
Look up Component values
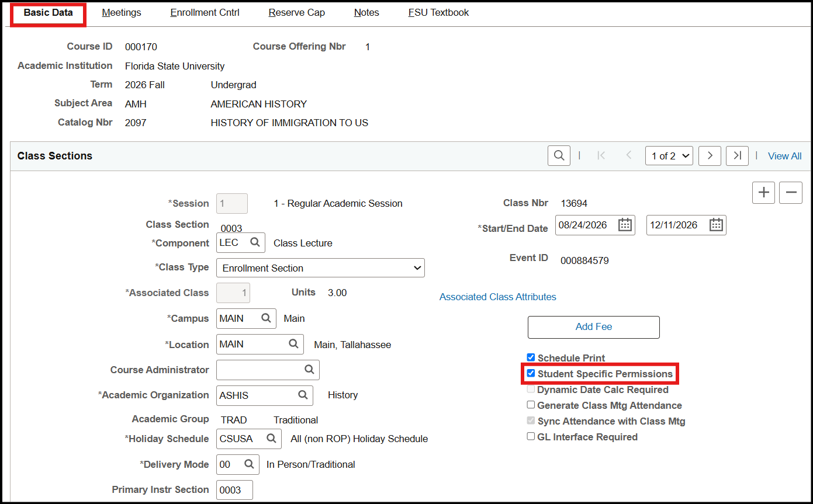point(255,242)
